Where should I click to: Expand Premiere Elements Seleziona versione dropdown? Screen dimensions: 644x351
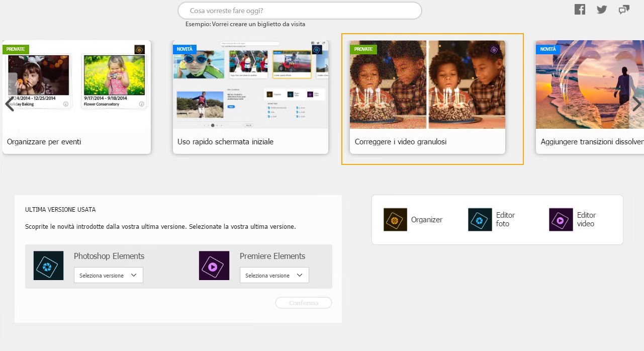(x=274, y=275)
